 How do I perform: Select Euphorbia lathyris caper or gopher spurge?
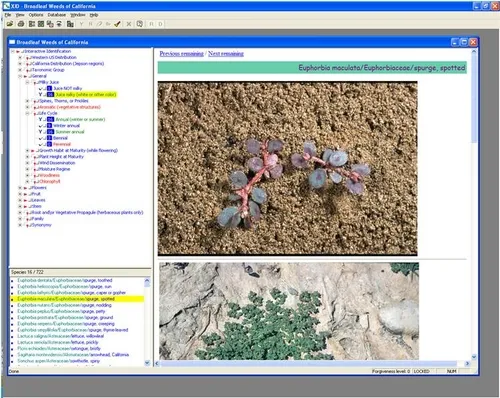pos(72,293)
